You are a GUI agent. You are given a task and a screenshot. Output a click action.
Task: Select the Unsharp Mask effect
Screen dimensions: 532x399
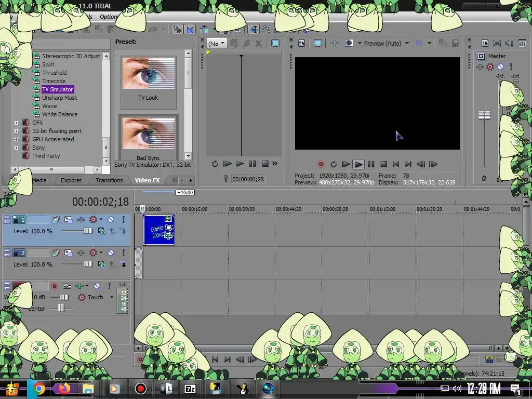[59, 98]
